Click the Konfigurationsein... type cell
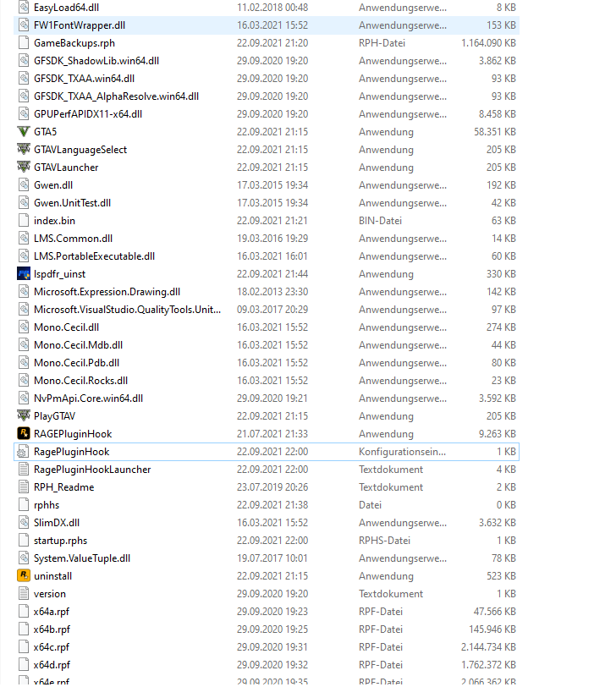The height and width of the screenshot is (698, 616). click(x=402, y=452)
